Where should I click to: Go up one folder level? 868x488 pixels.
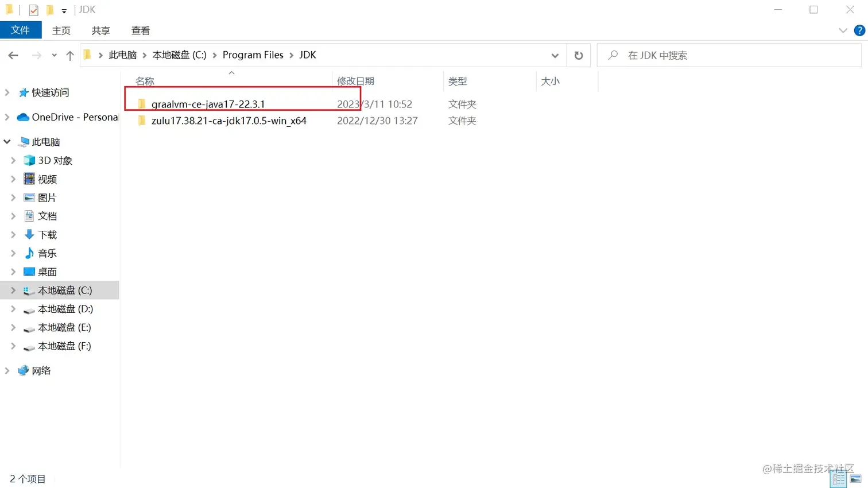pos(70,55)
